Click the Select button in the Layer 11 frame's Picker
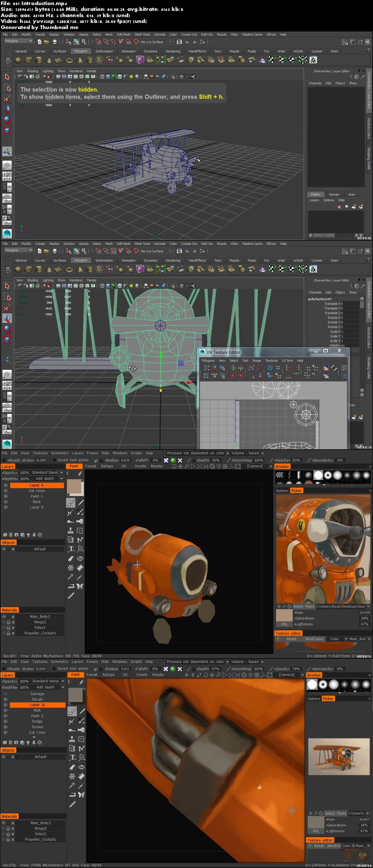Viewport: 373px width, 868px height. pos(330,813)
